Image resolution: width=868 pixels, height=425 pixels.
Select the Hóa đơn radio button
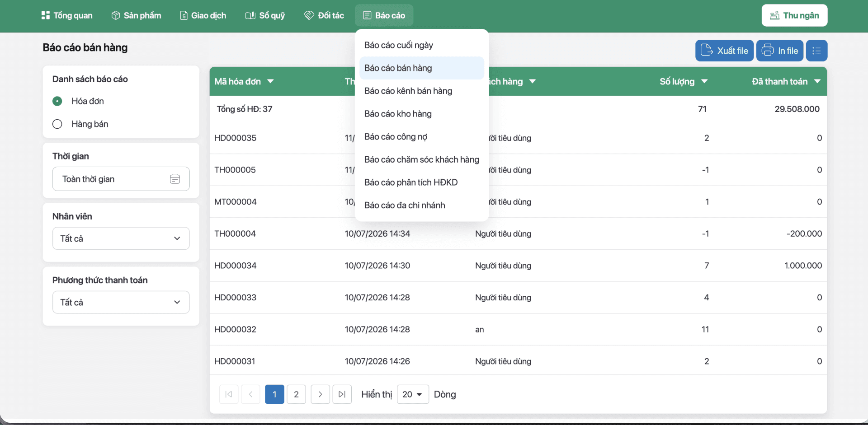pyautogui.click(x=57, y=101)
